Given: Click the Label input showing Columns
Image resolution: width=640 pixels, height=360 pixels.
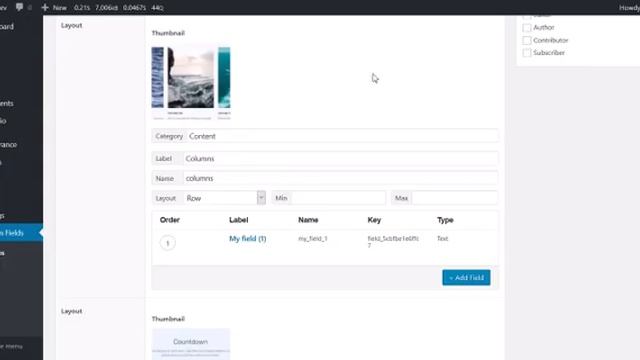Looking at the screenshot, I should click(340, 158).
